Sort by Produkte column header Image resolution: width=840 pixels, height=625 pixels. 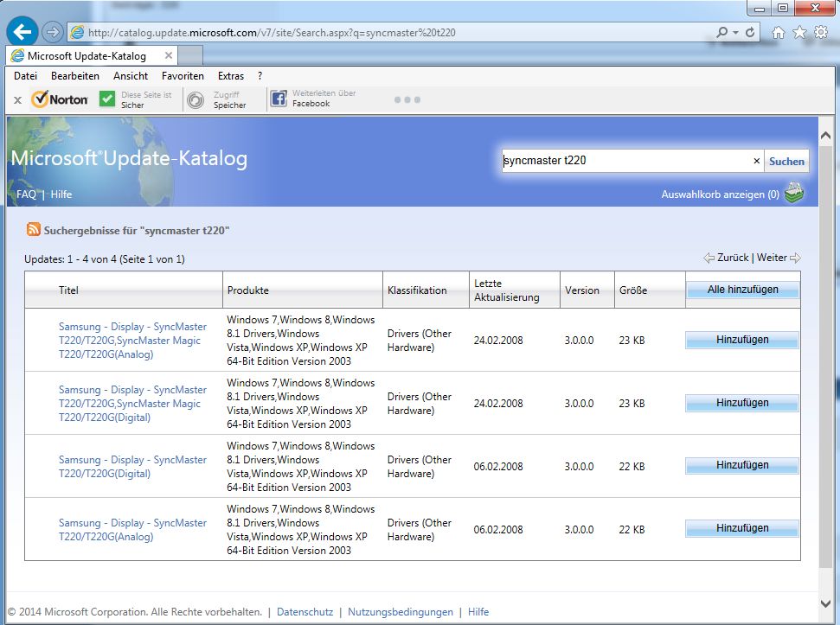(248, 290)
